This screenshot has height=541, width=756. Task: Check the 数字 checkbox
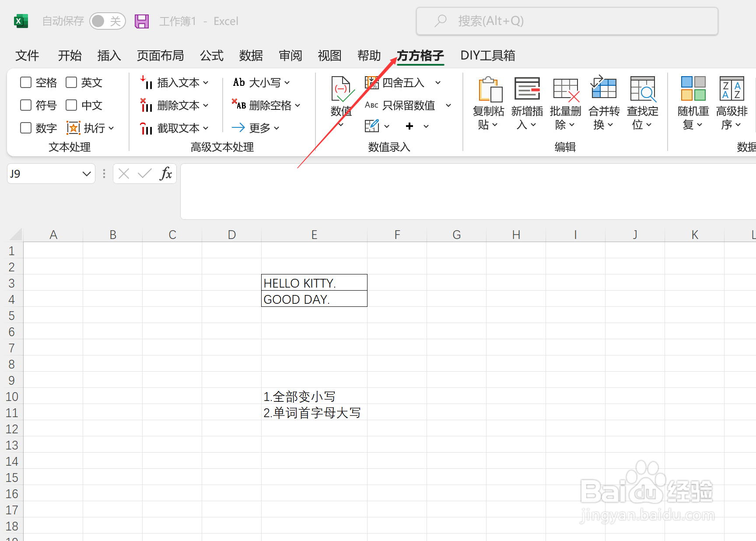pos(26,128)
